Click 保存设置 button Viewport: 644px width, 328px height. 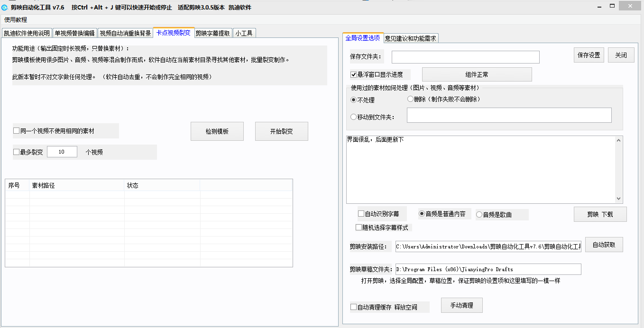click(589, 55)
